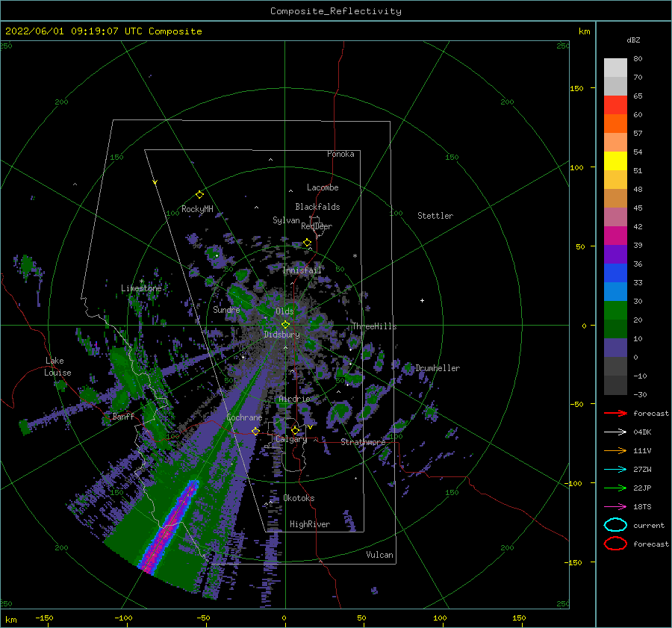The height and width of the screenshot is (628, 672).
Task: Click the yellow diamond marker near Cochrane
Action: pos(255,432)
